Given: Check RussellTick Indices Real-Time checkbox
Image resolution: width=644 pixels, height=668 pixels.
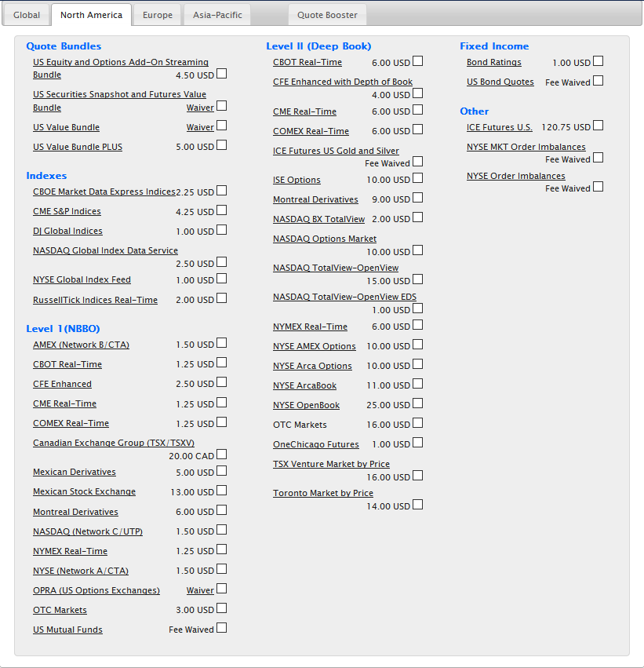Looking at the screenshot, I should point(221,298).
